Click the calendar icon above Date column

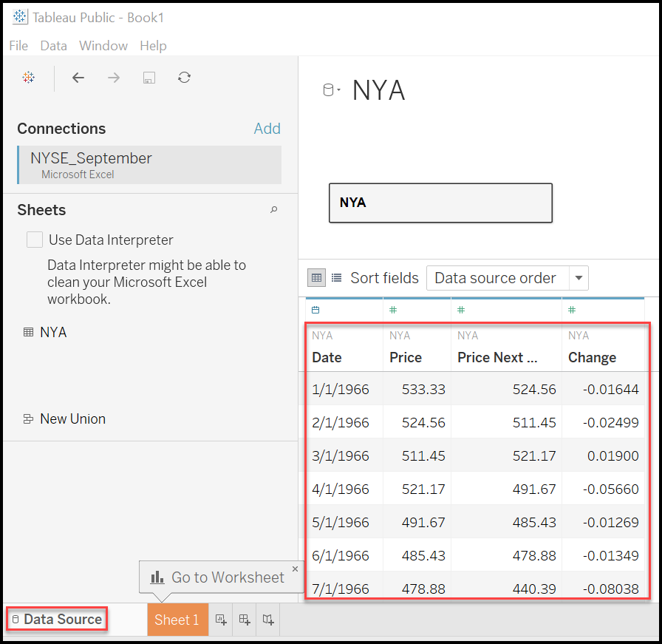(314, 310)
